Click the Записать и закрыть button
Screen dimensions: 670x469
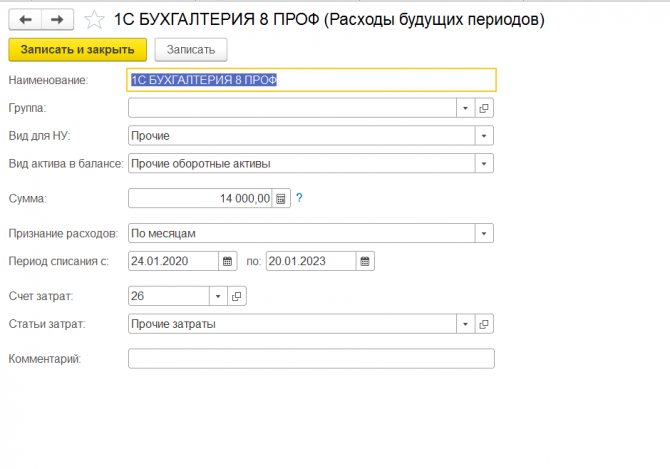pos(77,50)
